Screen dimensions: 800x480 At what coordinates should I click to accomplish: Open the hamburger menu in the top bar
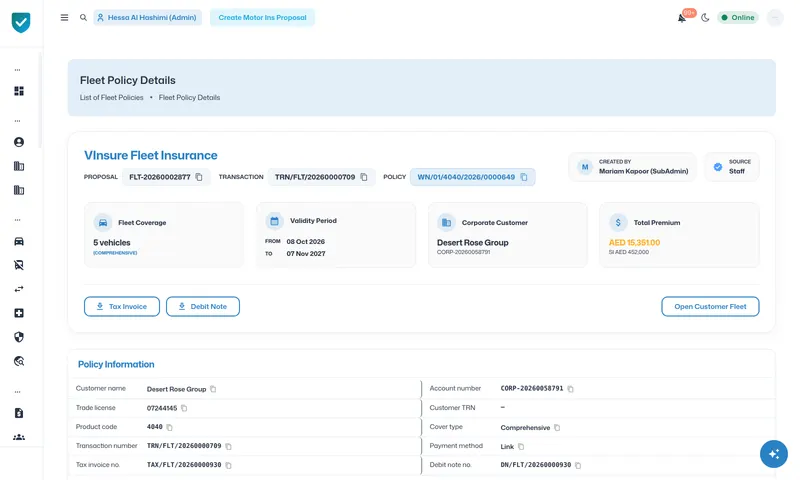tap(64, 17)
